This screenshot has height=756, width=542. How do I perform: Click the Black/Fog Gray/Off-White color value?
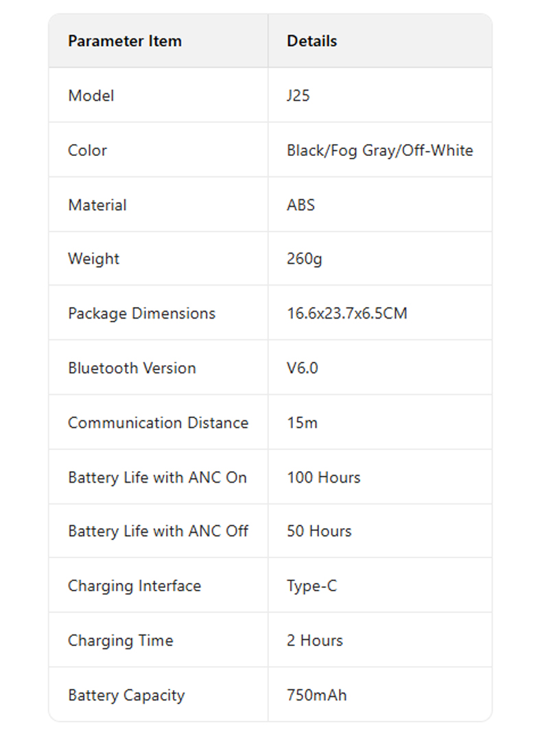tap(379, 150)
